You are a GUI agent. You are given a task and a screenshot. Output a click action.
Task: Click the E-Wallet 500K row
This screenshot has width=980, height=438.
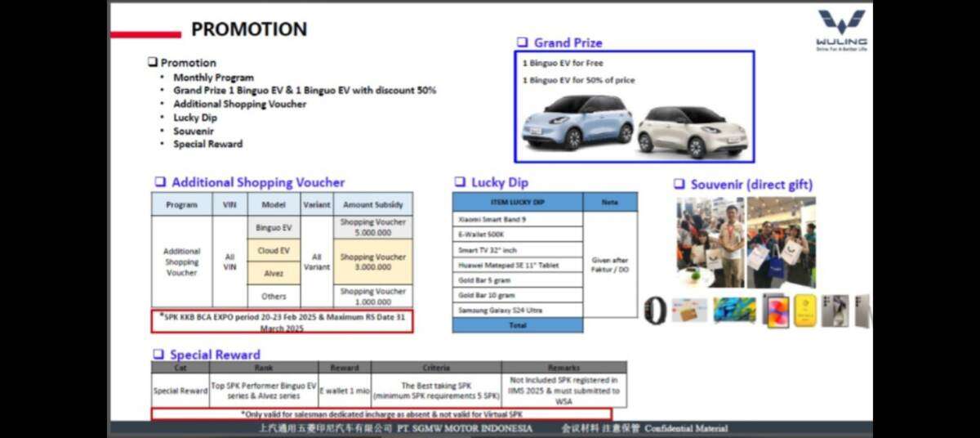point(518,235)
